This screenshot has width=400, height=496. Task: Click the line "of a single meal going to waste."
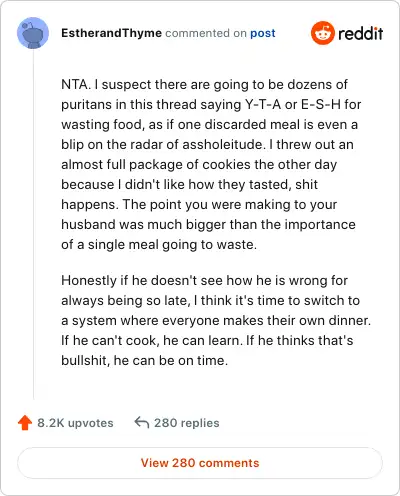(x=159, y=245)
